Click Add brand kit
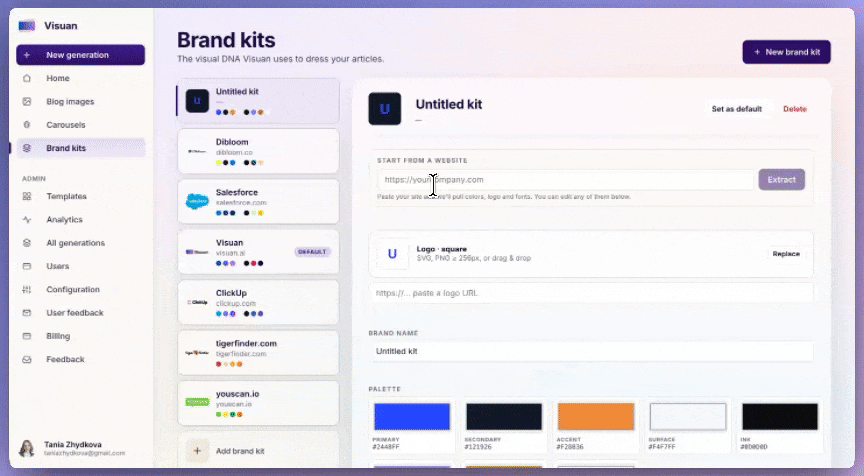 coord(258,451)
